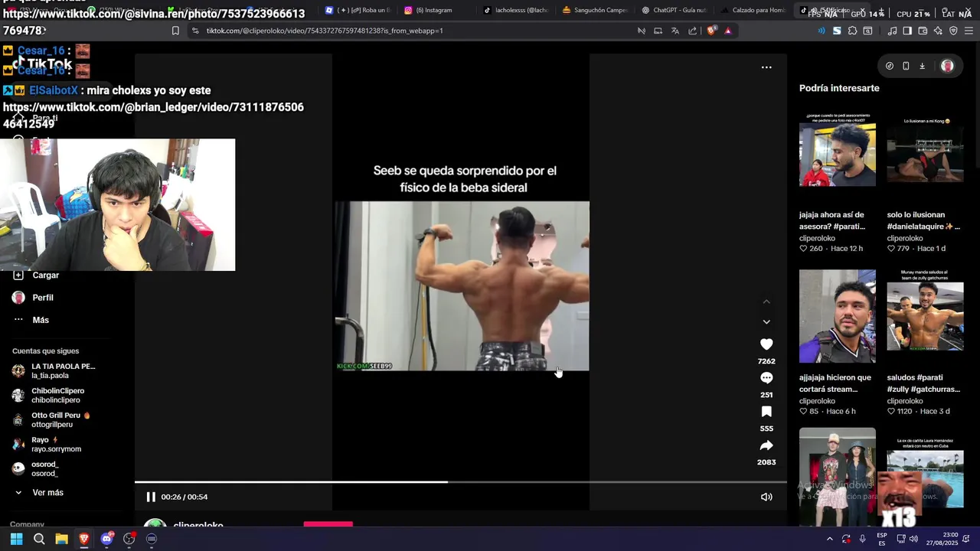The height and width of the screenshot is (551, 980).
Task: Share the video with the arrow icon
Action: tap(766, 445)
